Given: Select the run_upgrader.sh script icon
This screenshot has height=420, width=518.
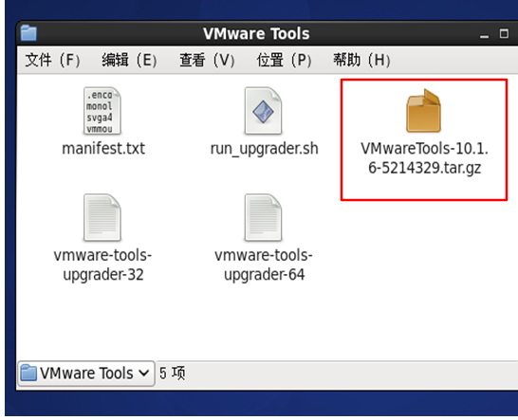Looking at the screenshot, I should tap(264, 111).
